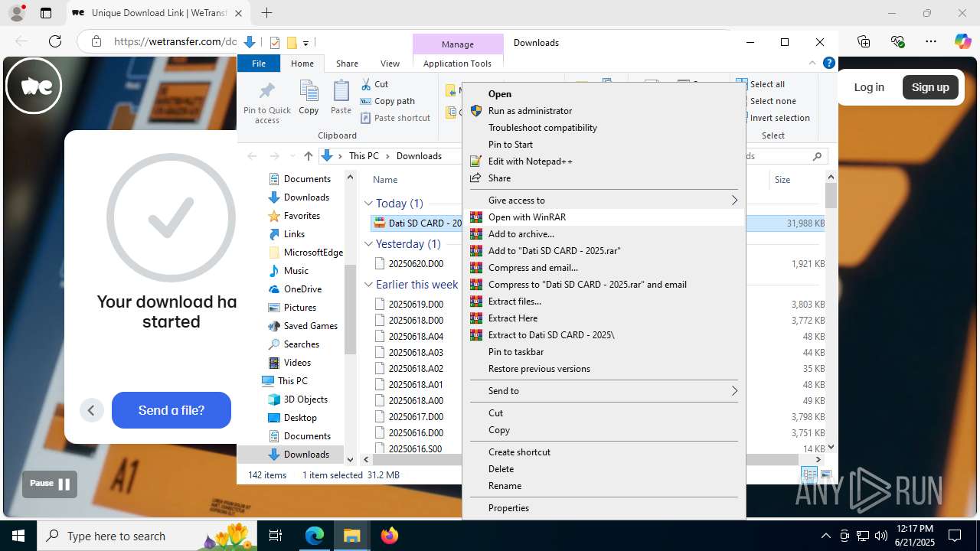The width and height of the screenshot is (980, 551).
Task: Click the Size column header
Action: (x=782, y=180)
